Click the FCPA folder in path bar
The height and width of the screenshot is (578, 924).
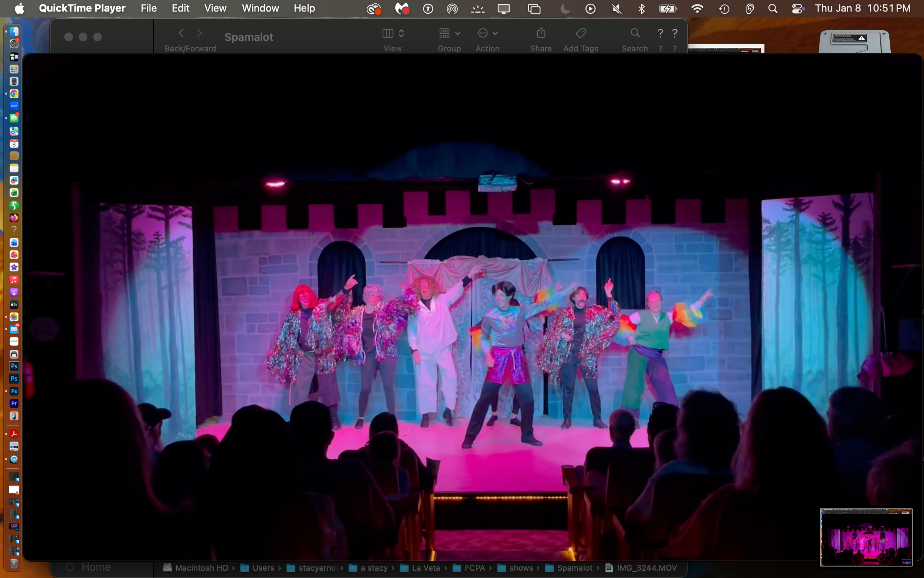(475, 568)
